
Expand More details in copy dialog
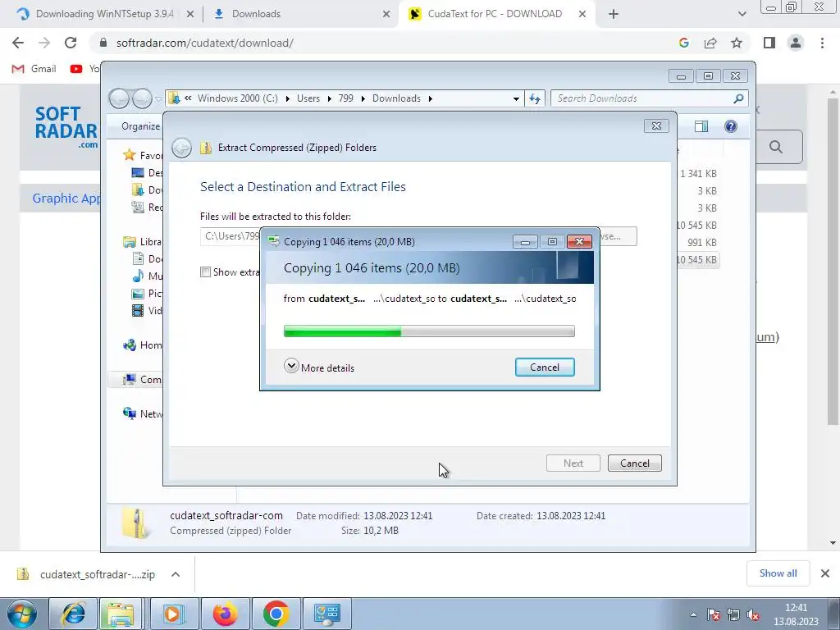point(319,367)
